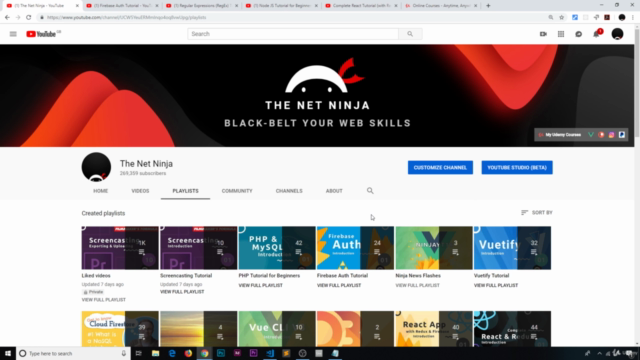Open Firefox from the taskbar
Image resolution: width=640 pixels, height=360 pixels.
pos(188,353)
